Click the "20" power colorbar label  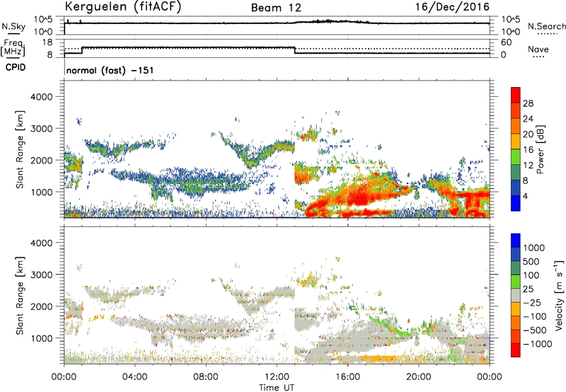(528, 134)
